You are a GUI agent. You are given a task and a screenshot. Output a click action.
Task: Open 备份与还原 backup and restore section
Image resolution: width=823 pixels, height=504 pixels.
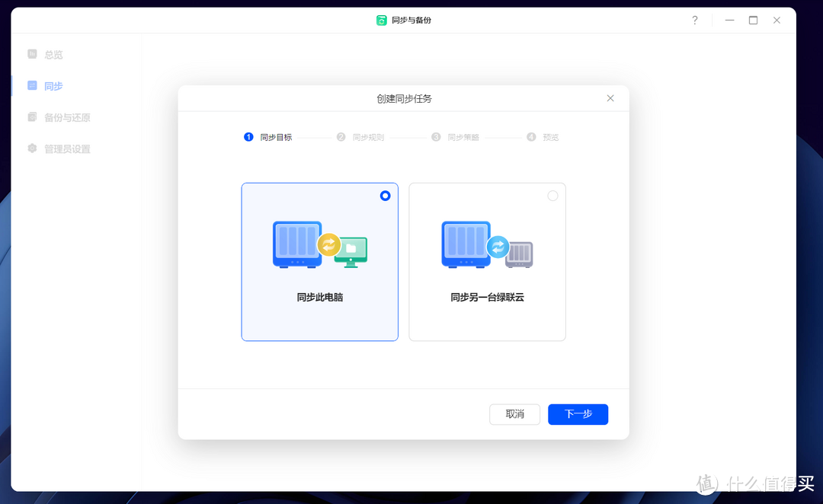31,116
